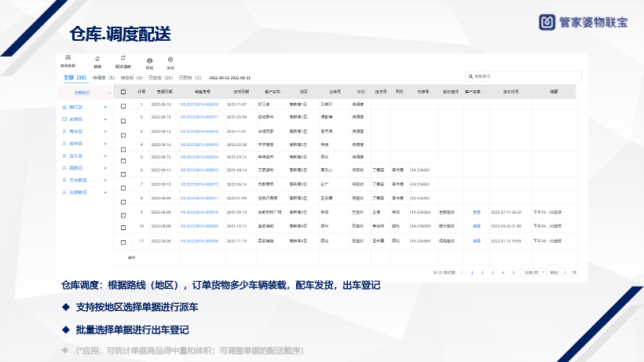Click the 刷新 refresh icon
This screenshot has width=644, height=362.
(97, 59)
